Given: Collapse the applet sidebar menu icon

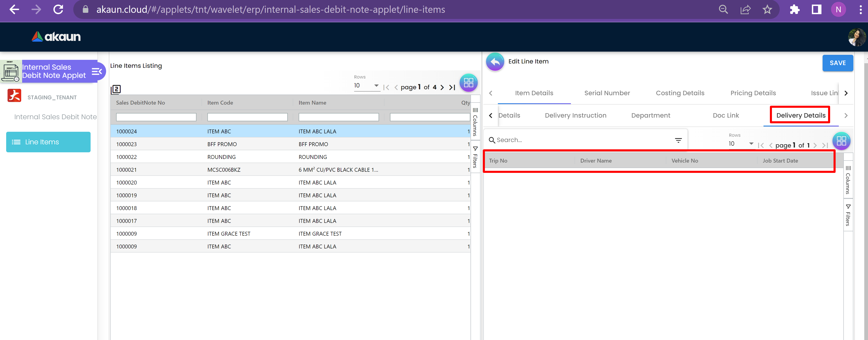Looking at the screenshot, I should [96, 71].
